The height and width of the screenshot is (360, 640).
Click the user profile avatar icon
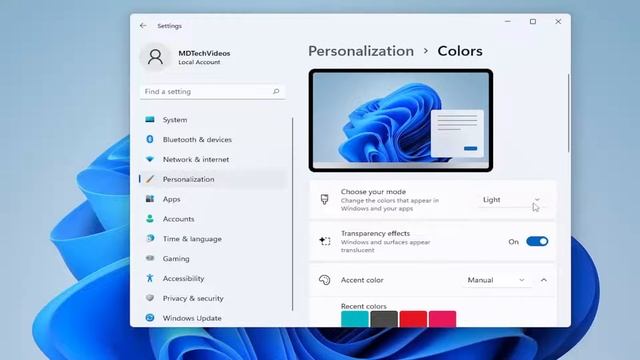pos(155,57)
